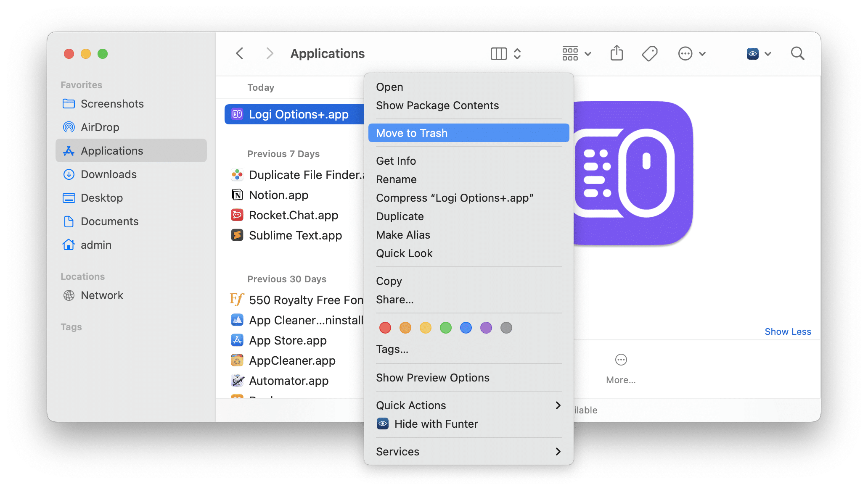868x484 pixels.
Task: Click the Sublime Text.app icon
Action: 237,235
